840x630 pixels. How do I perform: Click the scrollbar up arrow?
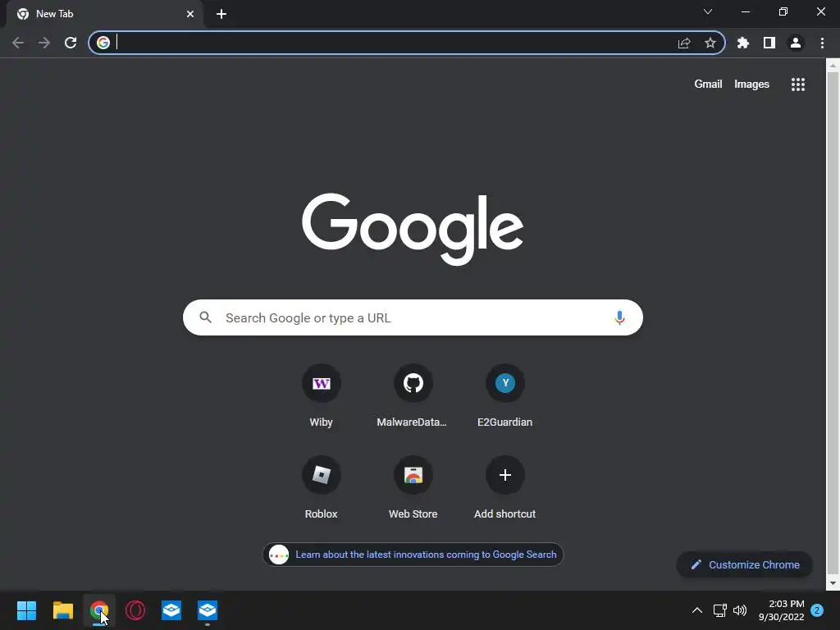[x=833, y=66]
